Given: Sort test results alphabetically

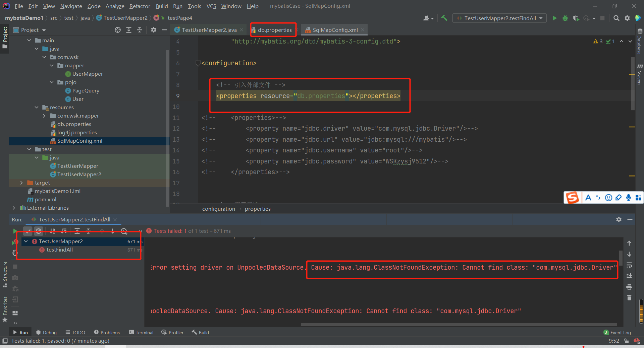Looking at the screenshot, I should (x=53, y=231).
